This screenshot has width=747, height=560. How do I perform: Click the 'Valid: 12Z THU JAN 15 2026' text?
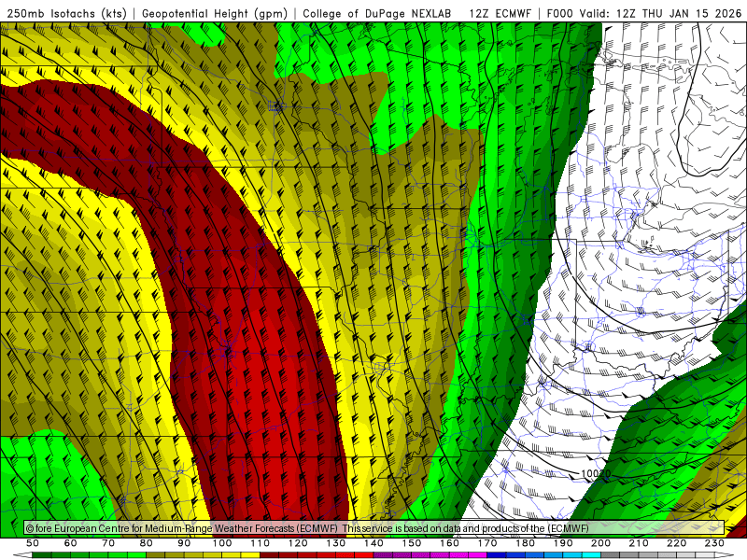(x=661, y=13)
